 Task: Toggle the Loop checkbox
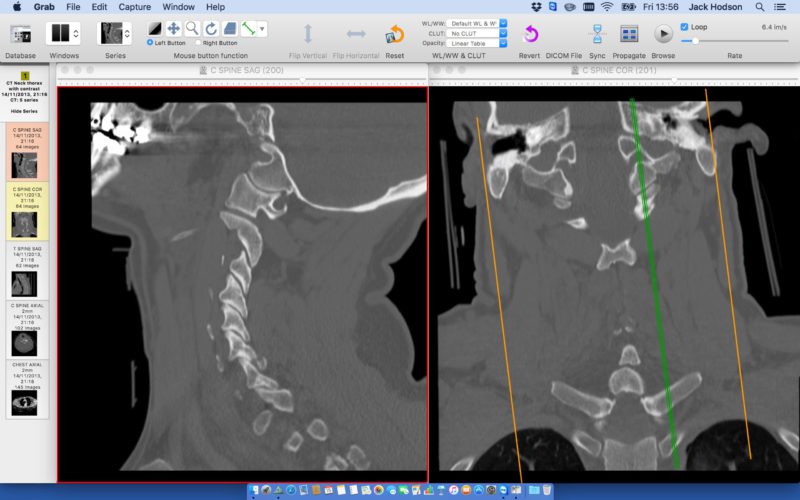click(x=684, y=27)
